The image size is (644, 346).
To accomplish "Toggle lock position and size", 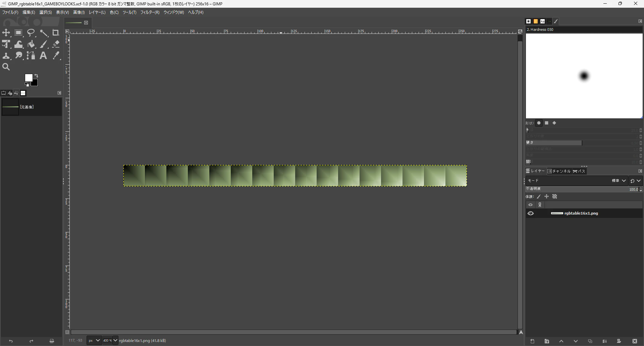I will pyautogui.click(x=546, y=196).
